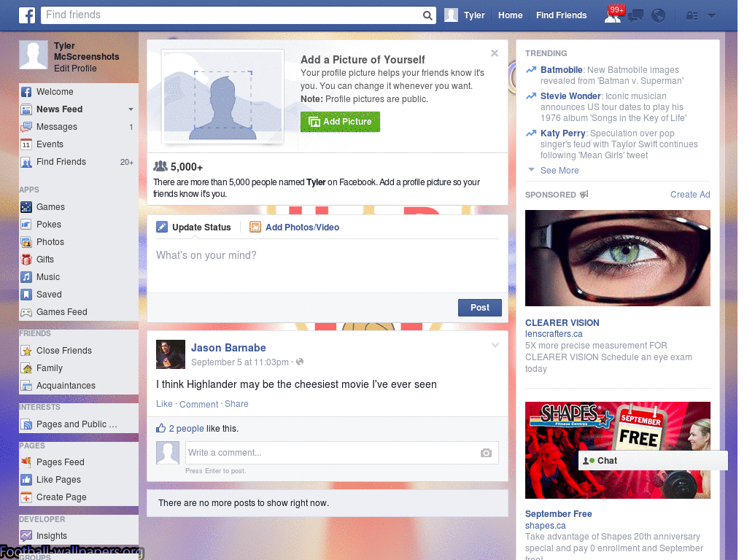This screenshot has height=560, width=747.
Task: Click the Like Pages thumbs-up icon
Action: [x=26, y=480]
